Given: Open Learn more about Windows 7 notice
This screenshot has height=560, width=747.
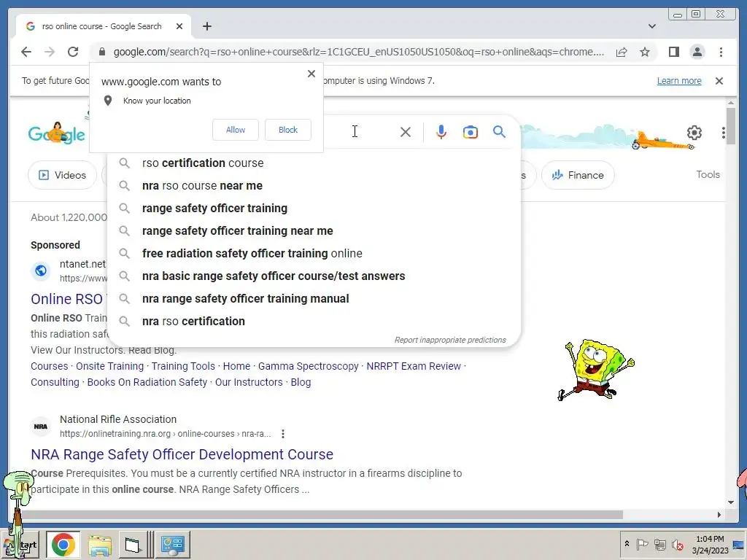Looking at the screenshot, I should [x=679, y=81].
